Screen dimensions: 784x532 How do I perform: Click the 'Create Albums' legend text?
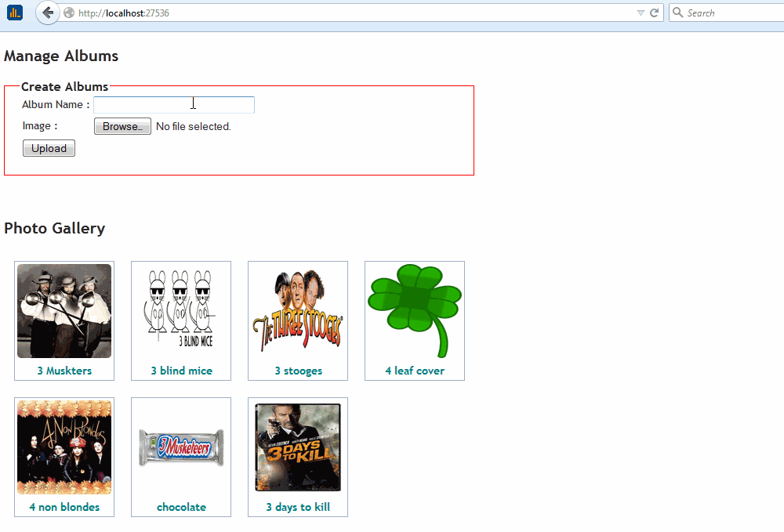pyautogui.click(x=64, y=87)
